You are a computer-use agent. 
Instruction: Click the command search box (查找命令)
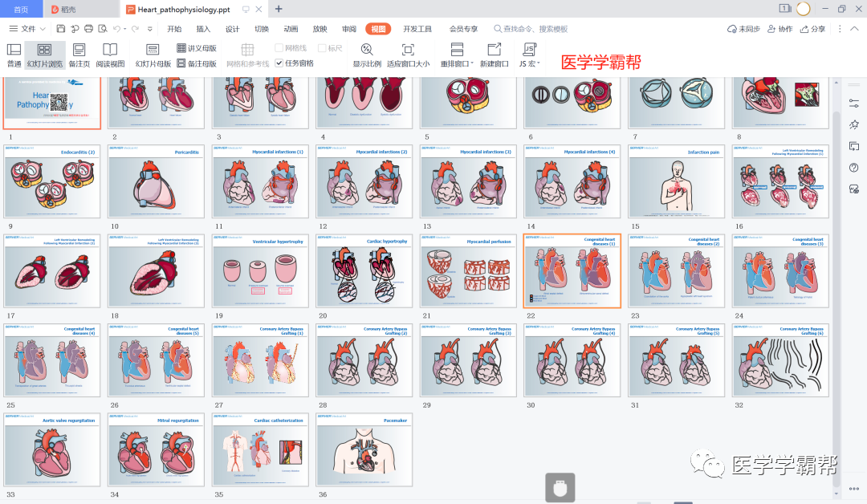click(531, 29)
